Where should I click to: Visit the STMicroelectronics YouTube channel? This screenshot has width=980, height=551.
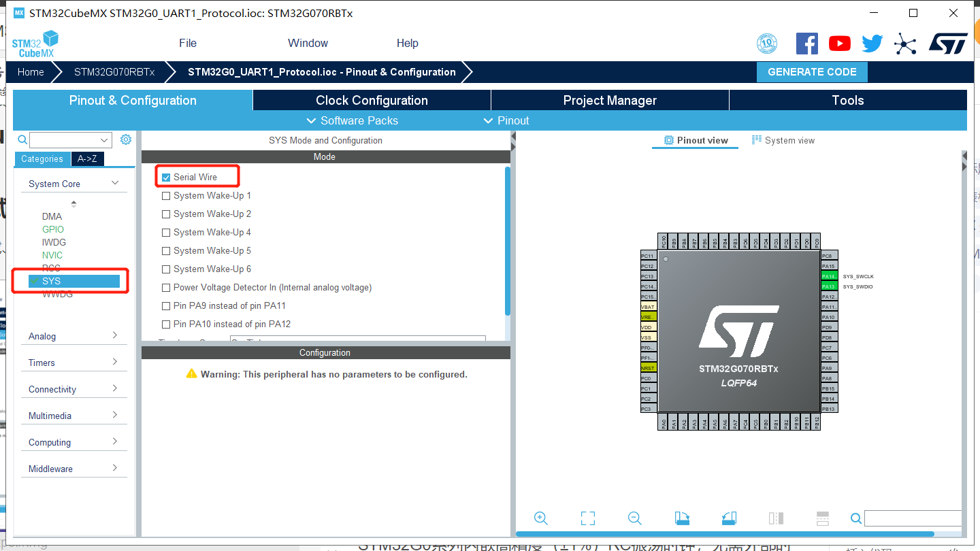point(839,43)
